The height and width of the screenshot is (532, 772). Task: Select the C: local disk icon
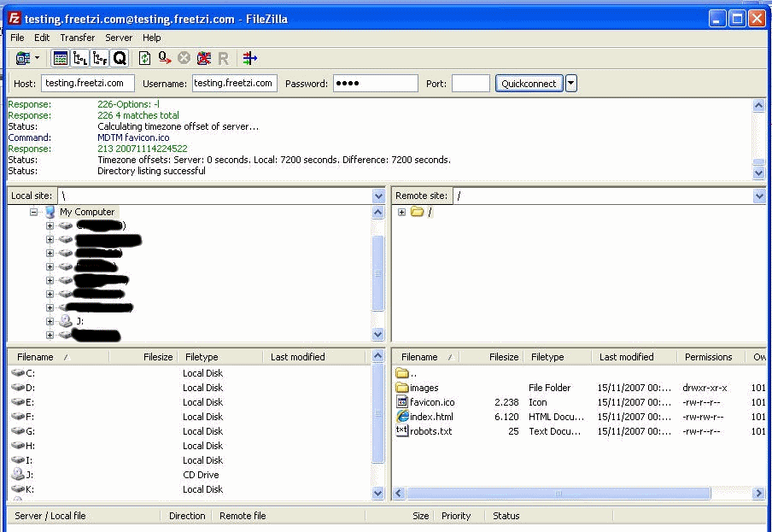pyautogui.click(x=18, y=373)
